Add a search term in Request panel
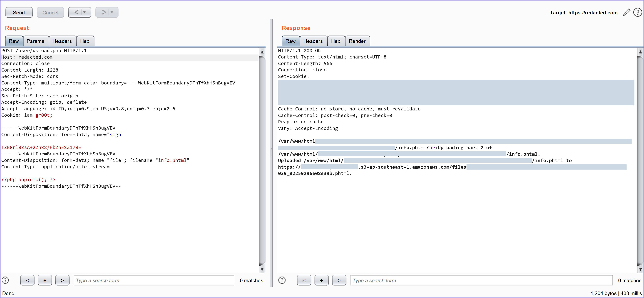 (45, 280)
